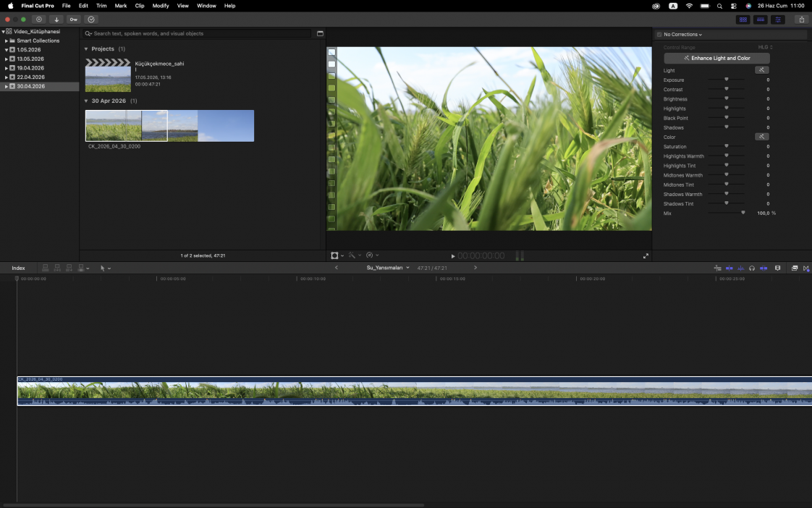The image size is (812, 508).
Task: Open the effects browser icon
Action: (x=795, y=268)
